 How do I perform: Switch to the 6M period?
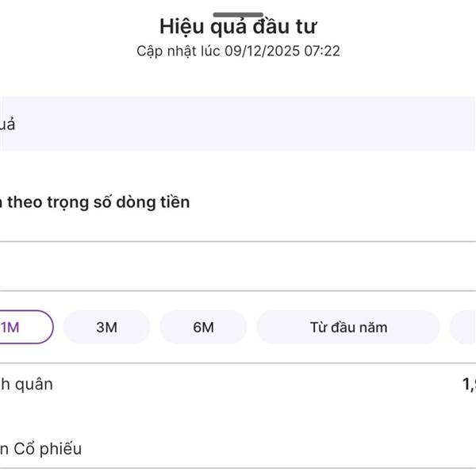pyautogui.click(x=203, y=327)
